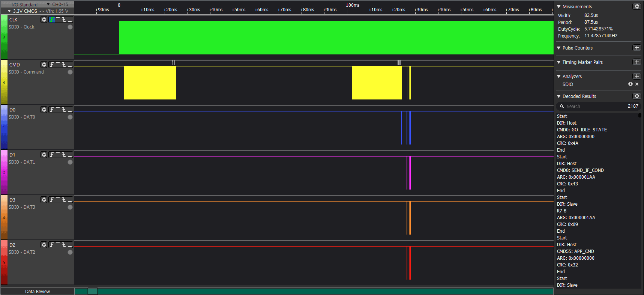Open CLK channel settings gear
The height and width of the screenshot is (295, 644).
click(44, 20)
